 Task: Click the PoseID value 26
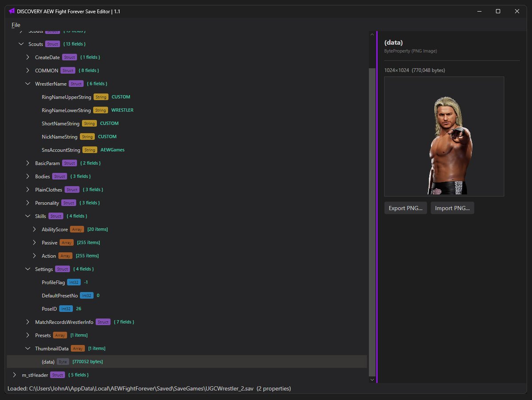78,309
